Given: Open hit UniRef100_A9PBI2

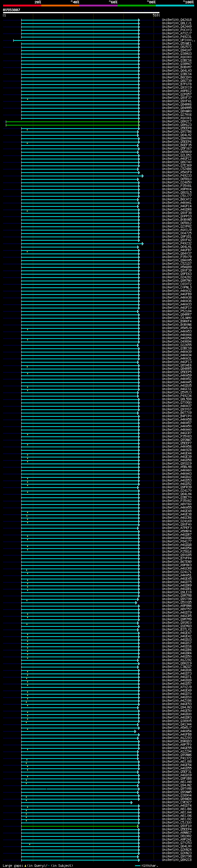Looking at the screenshot, I should (176, 91).
